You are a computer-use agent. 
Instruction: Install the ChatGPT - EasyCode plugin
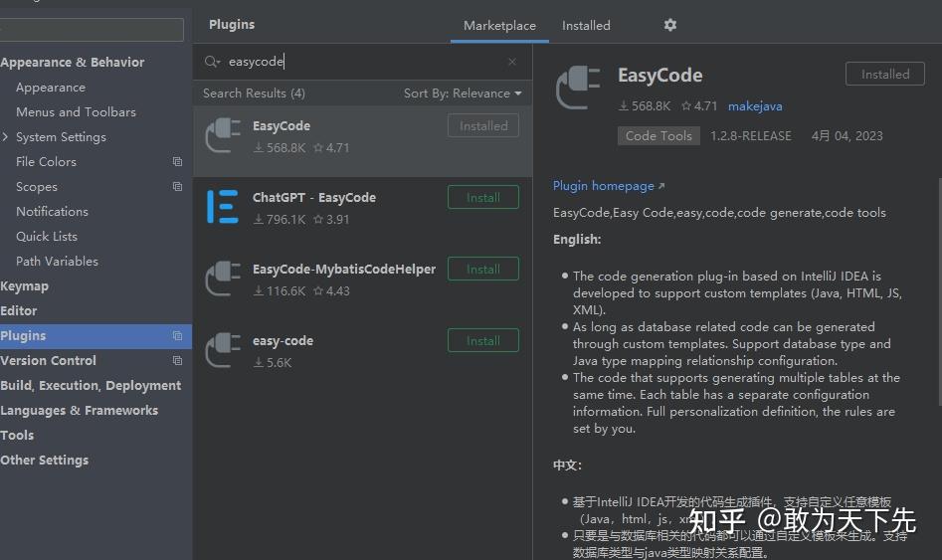[x=483, y=198]
